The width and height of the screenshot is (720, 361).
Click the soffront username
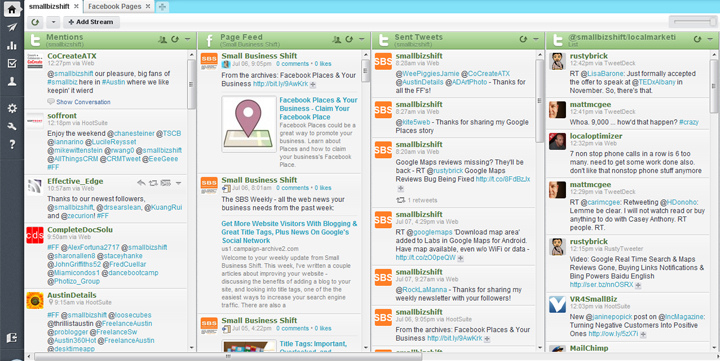(x=62, y=116)
